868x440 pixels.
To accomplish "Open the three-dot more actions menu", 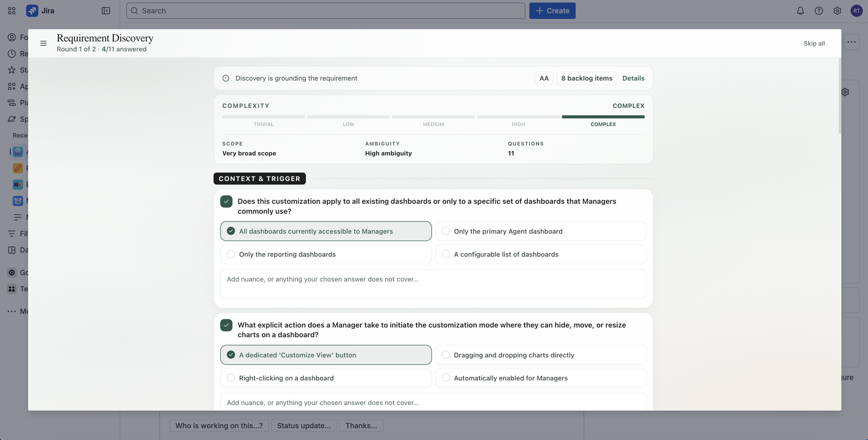I will 851,42.
